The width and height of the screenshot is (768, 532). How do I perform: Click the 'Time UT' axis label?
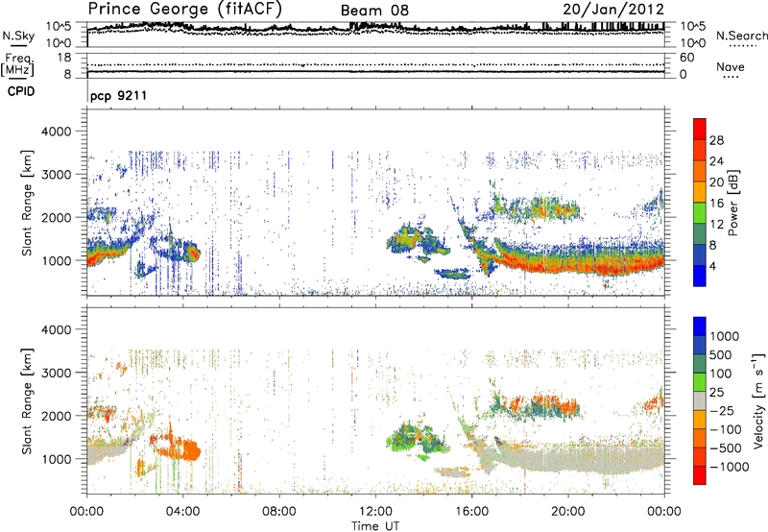(375, 526)
